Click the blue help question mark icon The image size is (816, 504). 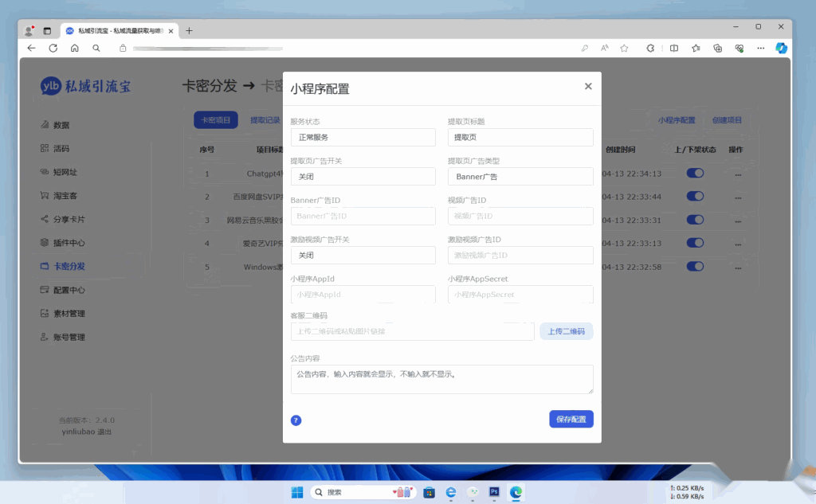(x=296, y=420)
